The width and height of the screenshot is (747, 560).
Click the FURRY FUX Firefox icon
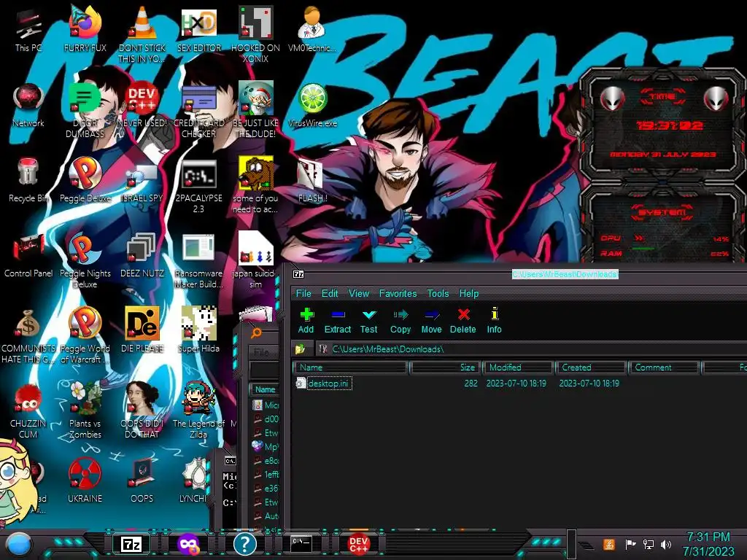point(85,23)
